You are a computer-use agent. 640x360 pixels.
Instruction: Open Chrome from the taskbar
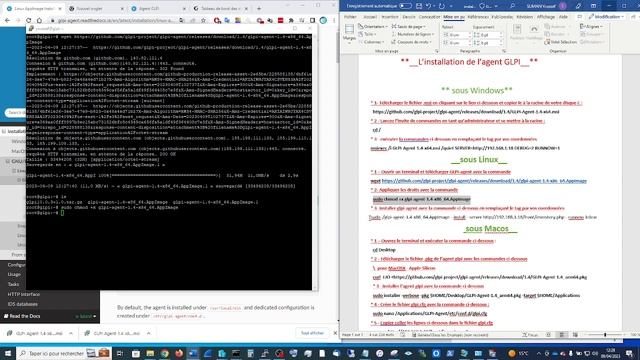pos(164,353)
